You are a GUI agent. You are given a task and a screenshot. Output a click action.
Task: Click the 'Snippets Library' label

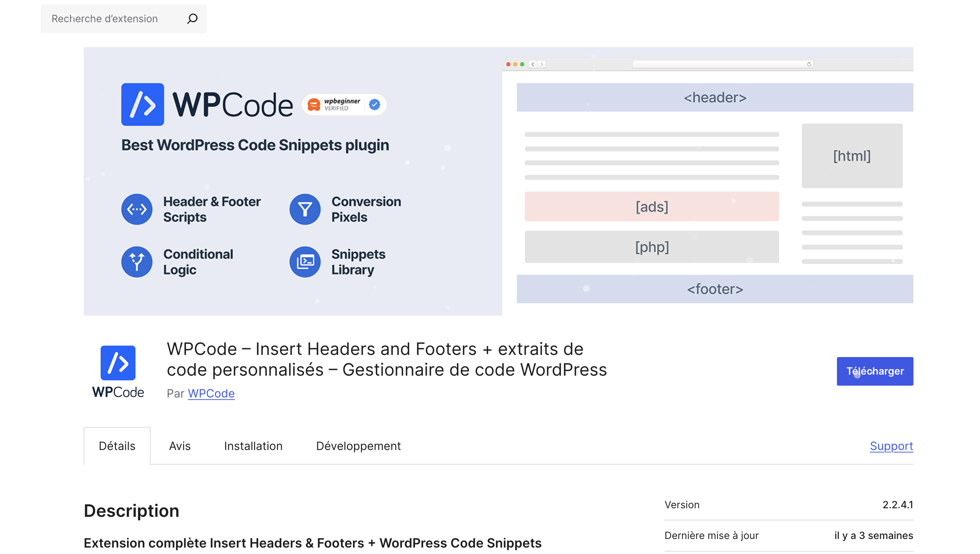pyautogui.click(x=358, y=262)
